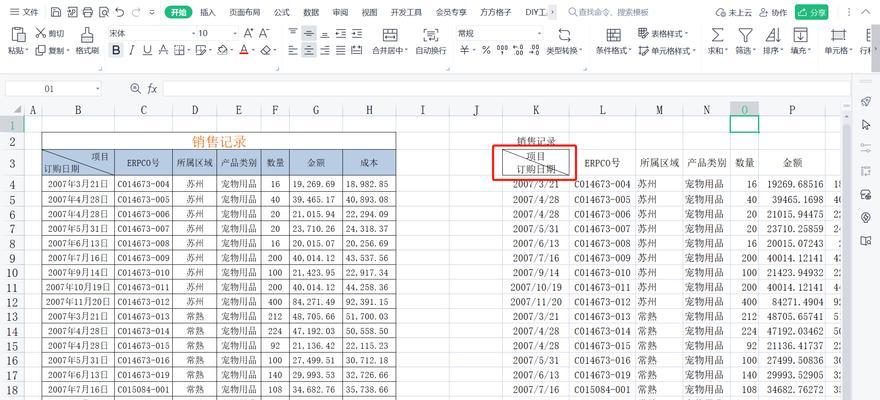Viewport: 880px width, 400px height.
Task: Click the fill color bucket icon
Action: pyautogui.click(x=222, y=50)
